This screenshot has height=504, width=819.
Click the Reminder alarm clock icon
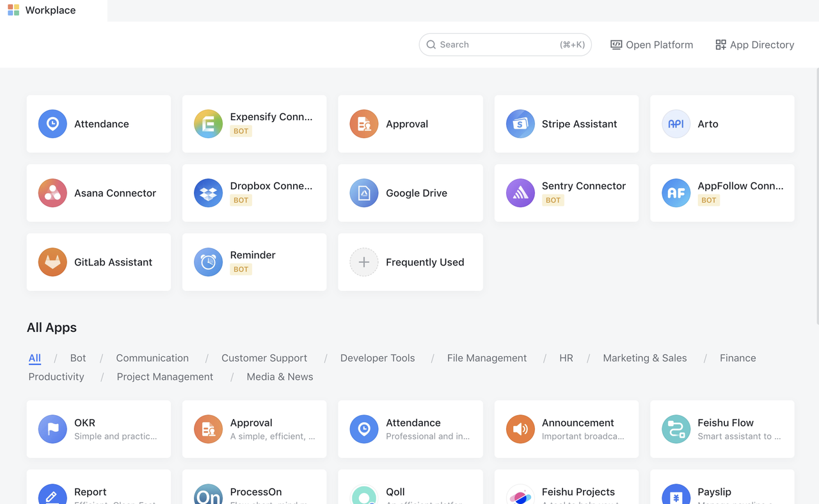[x=209, y=262]
